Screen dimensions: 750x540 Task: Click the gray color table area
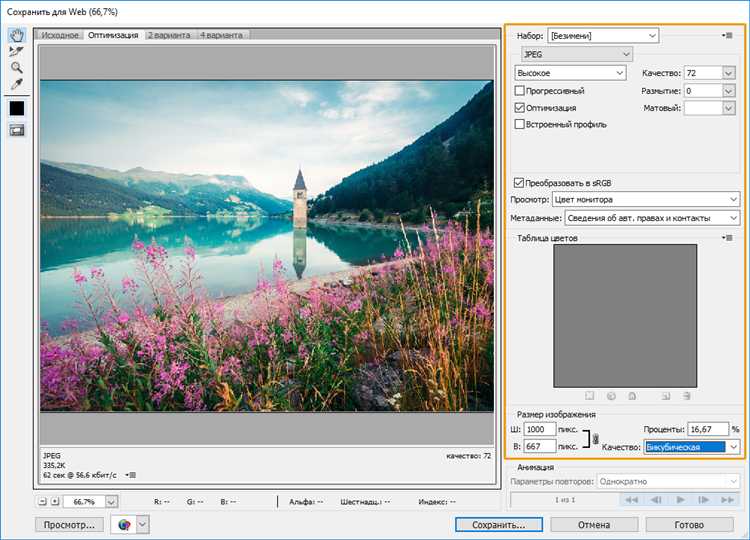(x=625, y=316)
